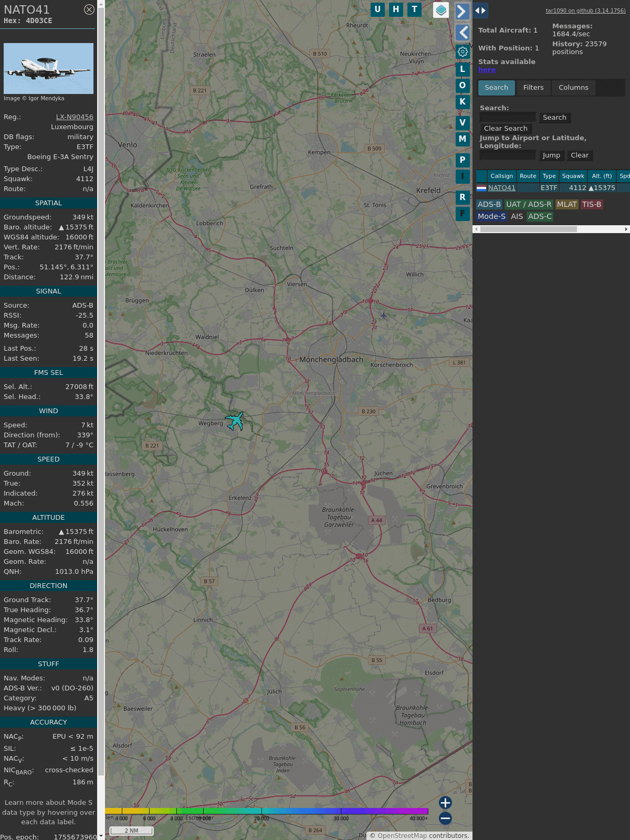Viewport: 630px width, 840px height.
Task: Open the map layer switcher icon
Action: tap(441, 10)
